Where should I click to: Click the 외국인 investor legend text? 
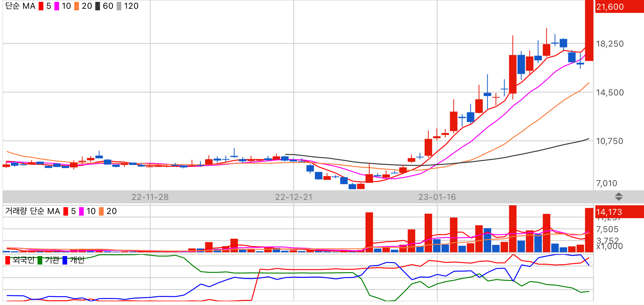pos(23,260)
